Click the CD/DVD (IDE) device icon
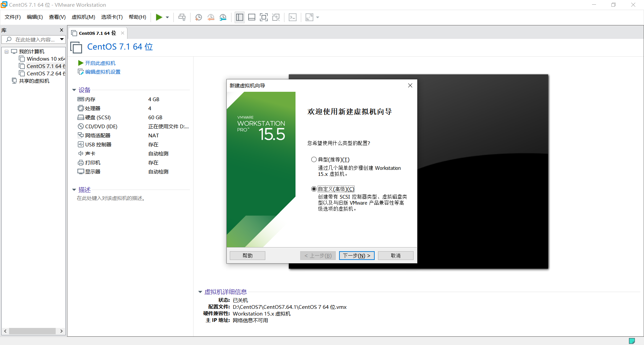 (81, 126)
